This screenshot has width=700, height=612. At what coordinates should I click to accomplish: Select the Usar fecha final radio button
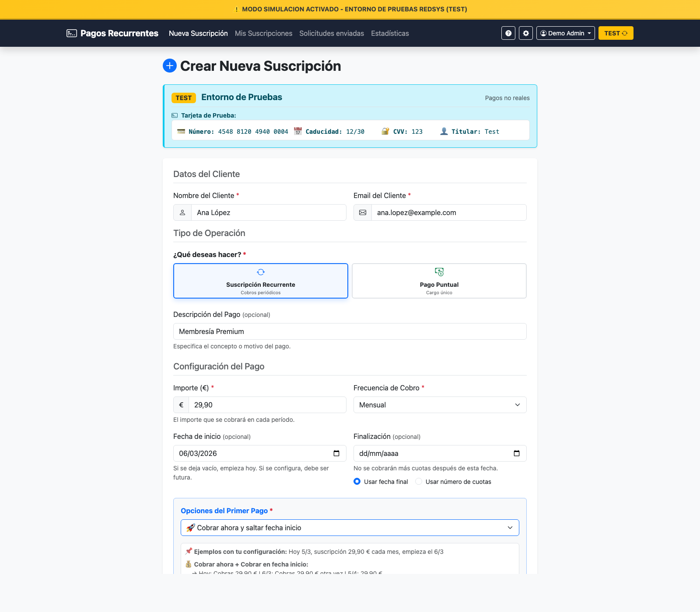357,481
